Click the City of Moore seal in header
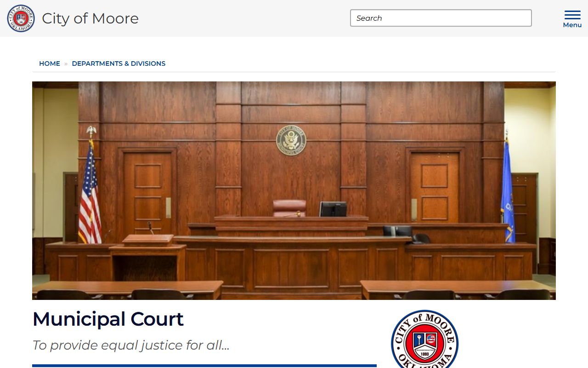Viewport: 588px width, 368px height. coord(21,18)
